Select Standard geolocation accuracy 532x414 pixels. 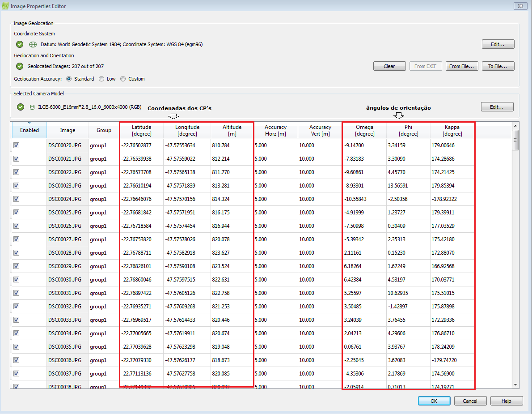coord(69,79)
